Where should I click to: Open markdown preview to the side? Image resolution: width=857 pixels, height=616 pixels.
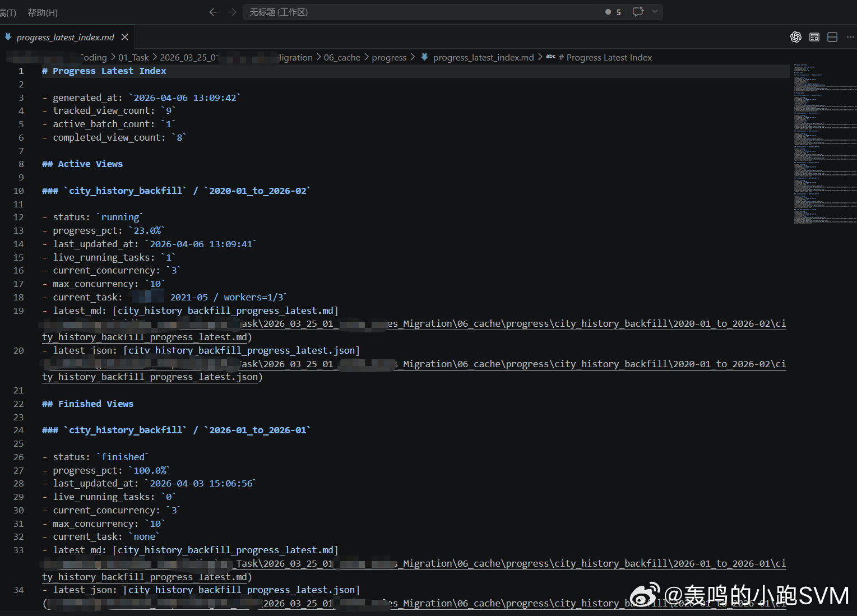coord(814,37)
